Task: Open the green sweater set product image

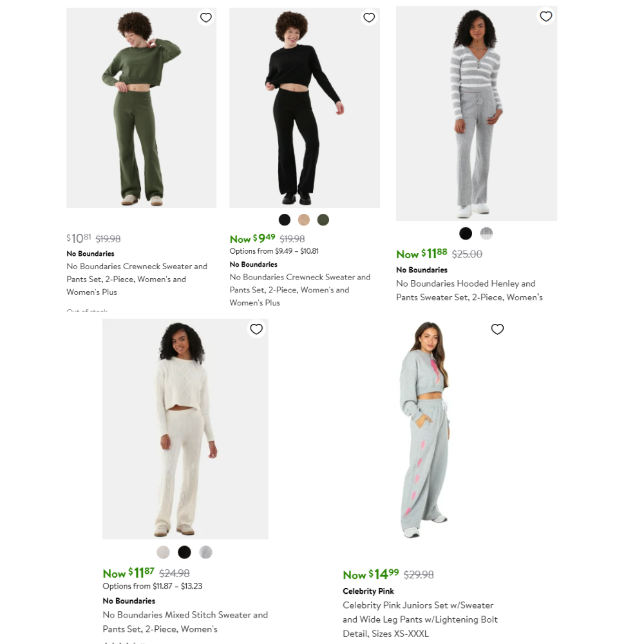Action: click(x=141, y=108)
